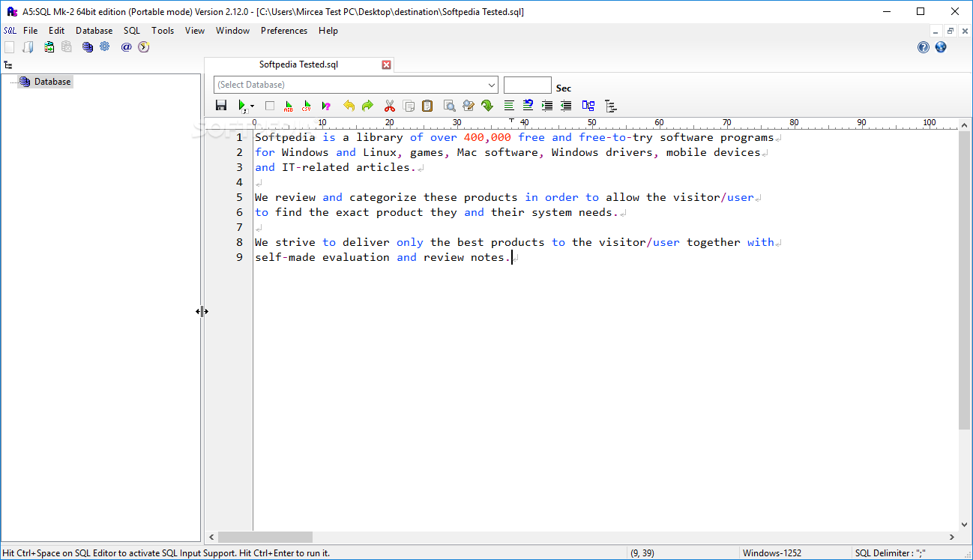Cut the selection using the scissors icon
This screenshot has height=560, width=973.
pyautogui.click(x=390, y=106)
